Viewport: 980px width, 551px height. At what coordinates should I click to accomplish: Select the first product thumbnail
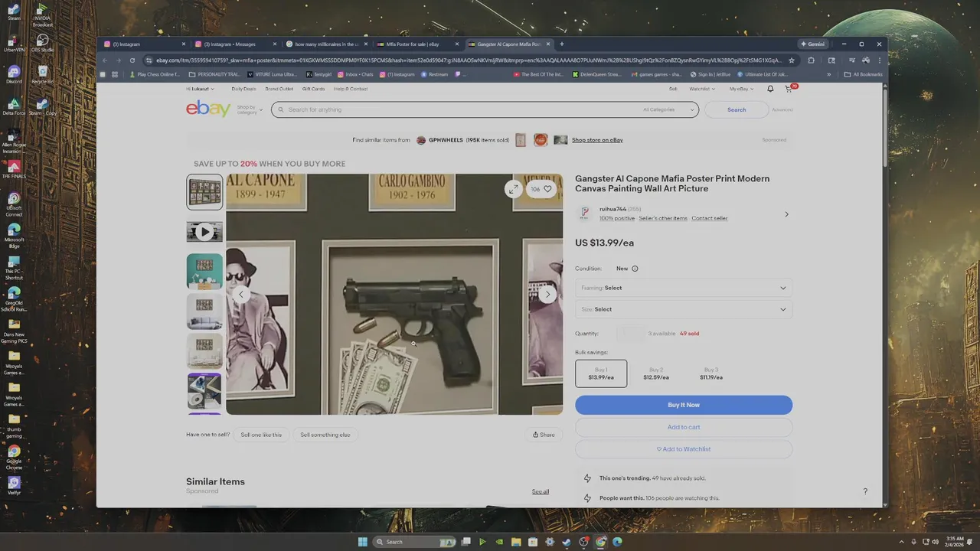pyautogui.click(x=204, y=191)
